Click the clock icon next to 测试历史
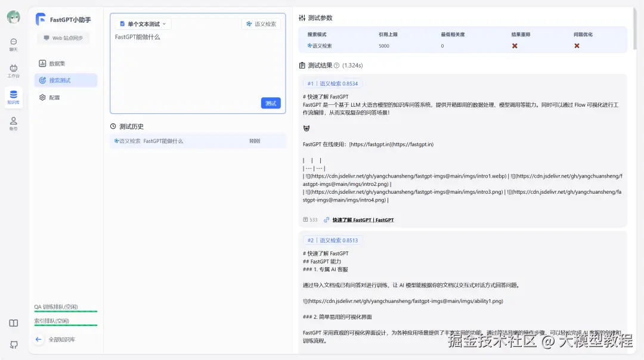The width and height of the screenshot is (644, 360). 113,126
